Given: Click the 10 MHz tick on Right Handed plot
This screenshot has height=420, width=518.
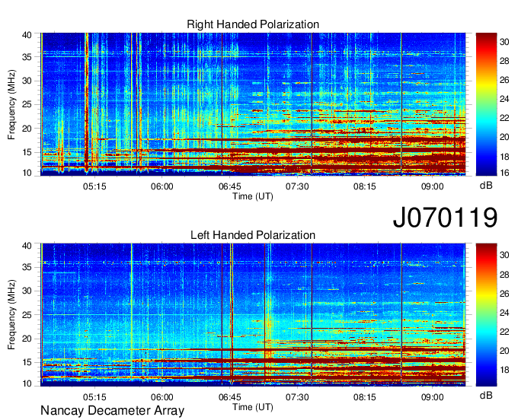Looking at the screenshot, I should (27, 173).
